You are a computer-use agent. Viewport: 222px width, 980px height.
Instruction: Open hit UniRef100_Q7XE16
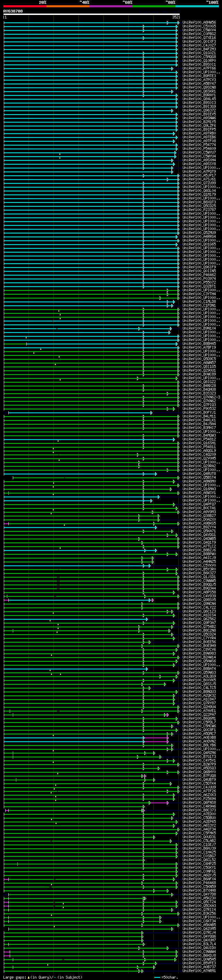(199, 38)
